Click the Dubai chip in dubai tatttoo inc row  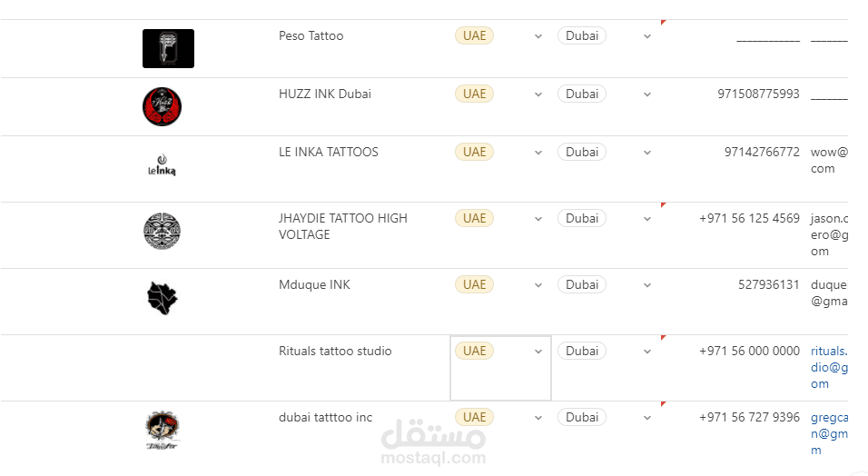coord(582,418)
